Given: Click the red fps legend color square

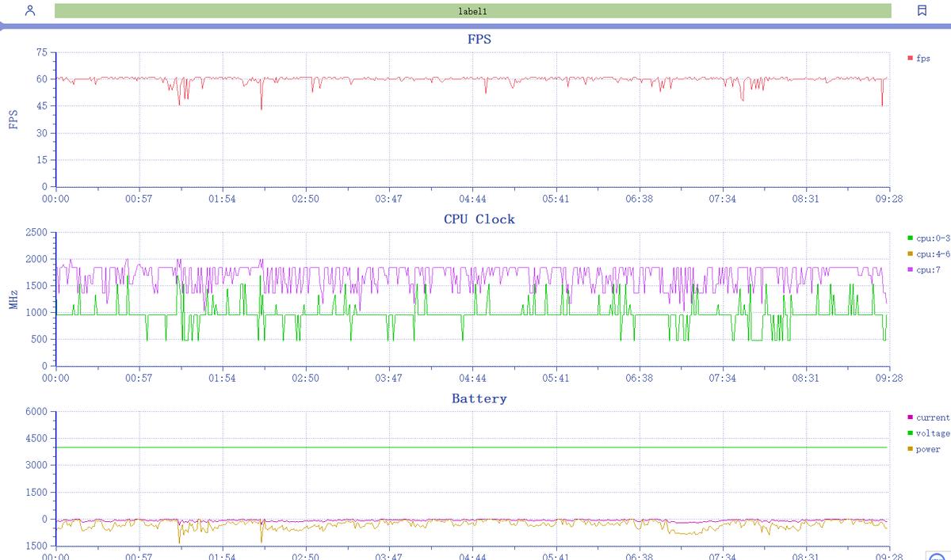Looking at the screenshot, I should tap(911, 59).
